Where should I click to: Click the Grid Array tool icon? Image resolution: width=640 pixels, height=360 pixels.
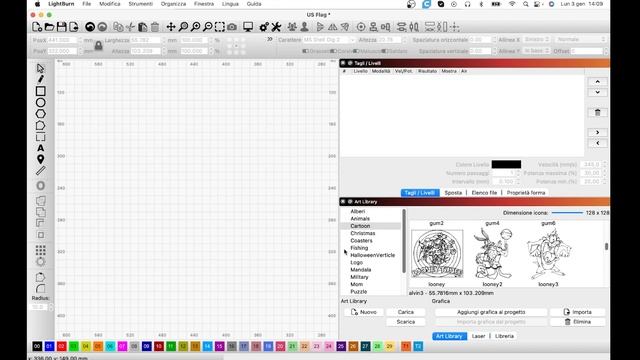[x=40, y=250]
